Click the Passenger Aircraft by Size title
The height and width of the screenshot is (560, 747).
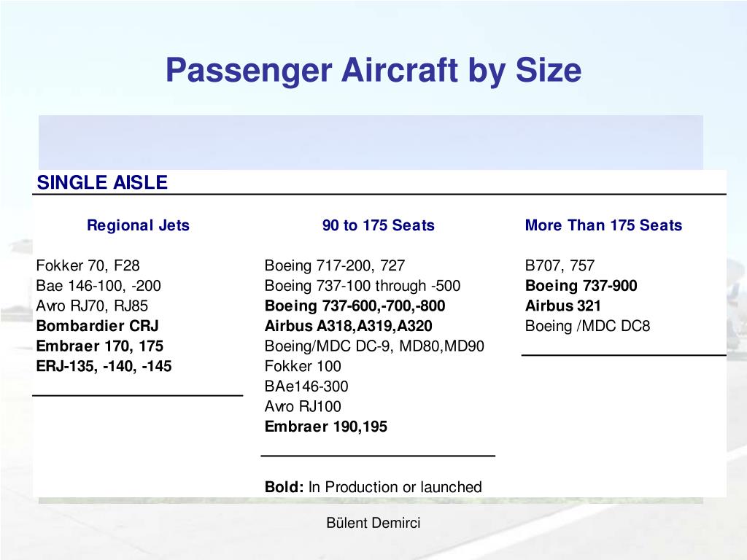373,71
